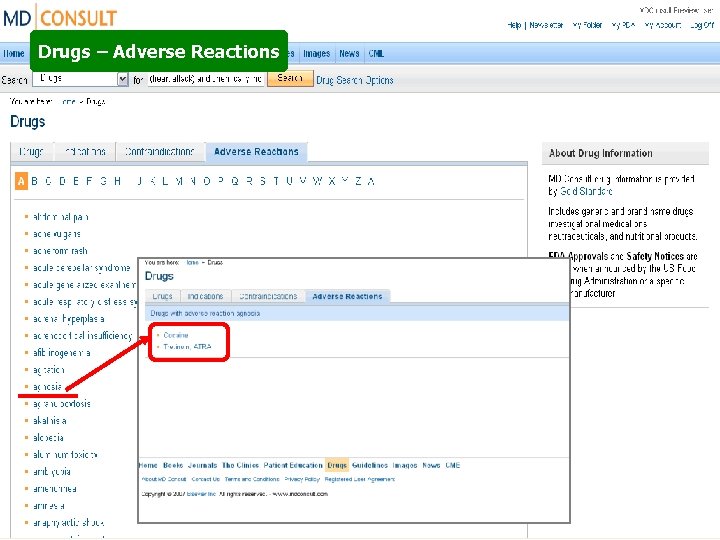Click Patient Education in inset footer
Screen dimensions: 720x540
tap(293, 465)
